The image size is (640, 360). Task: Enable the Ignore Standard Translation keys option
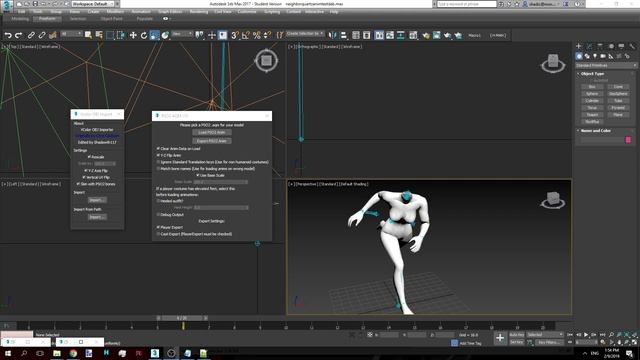click(158, 162)
